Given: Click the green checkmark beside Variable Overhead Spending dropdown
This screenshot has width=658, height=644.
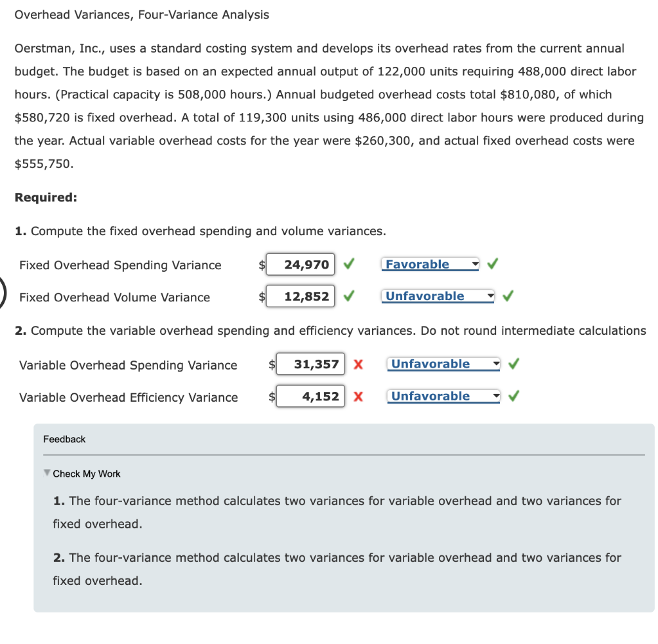Looking at the screenshot, I should [x=513, y=363].
